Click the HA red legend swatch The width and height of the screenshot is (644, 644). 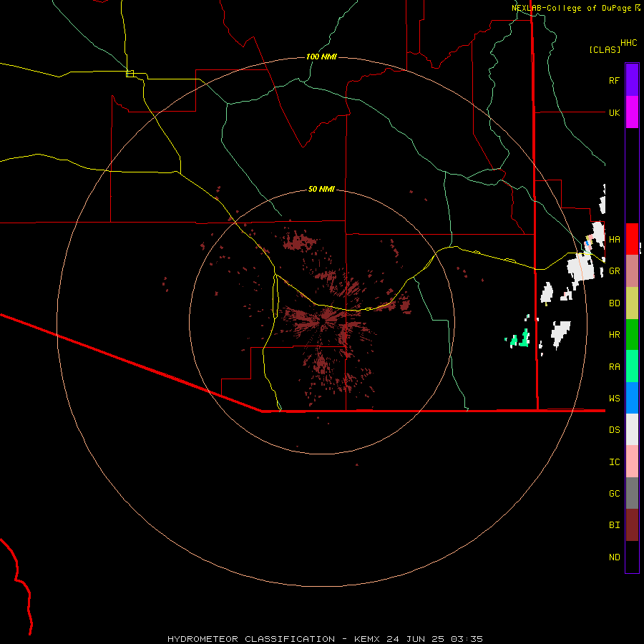[632, 239]
